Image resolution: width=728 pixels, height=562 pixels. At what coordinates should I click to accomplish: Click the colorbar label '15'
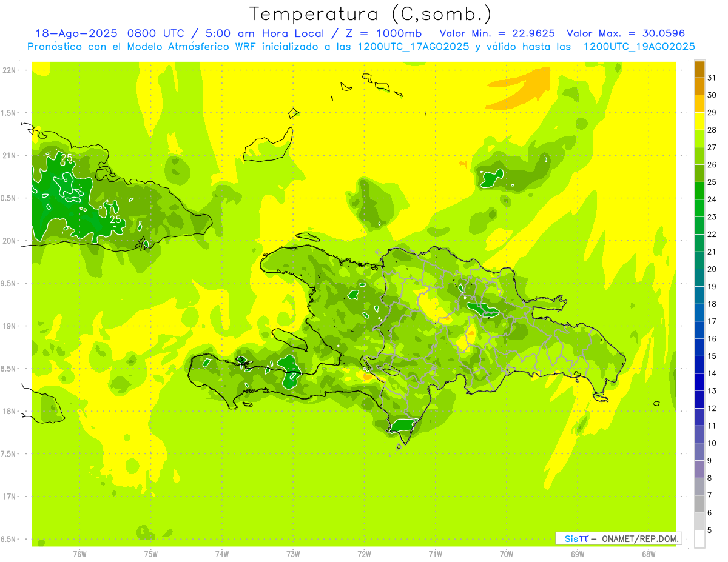tap(712, 356)
